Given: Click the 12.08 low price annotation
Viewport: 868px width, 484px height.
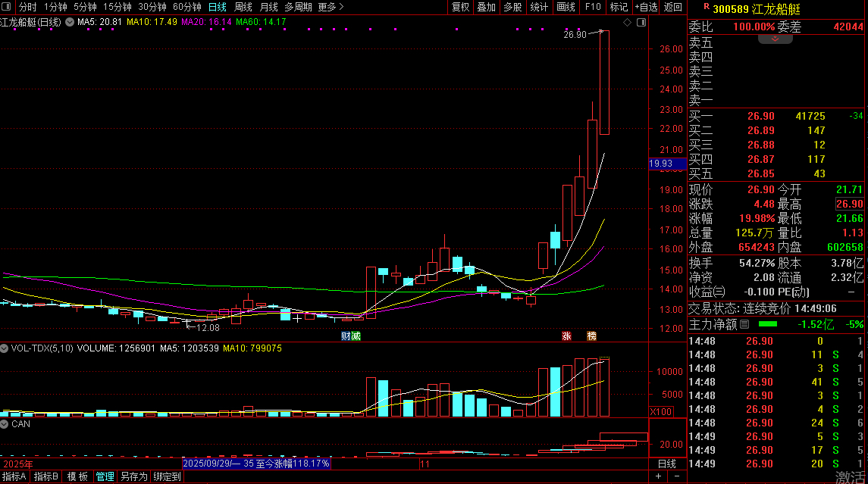Looking at the screenshot, I should click(208, 328).
